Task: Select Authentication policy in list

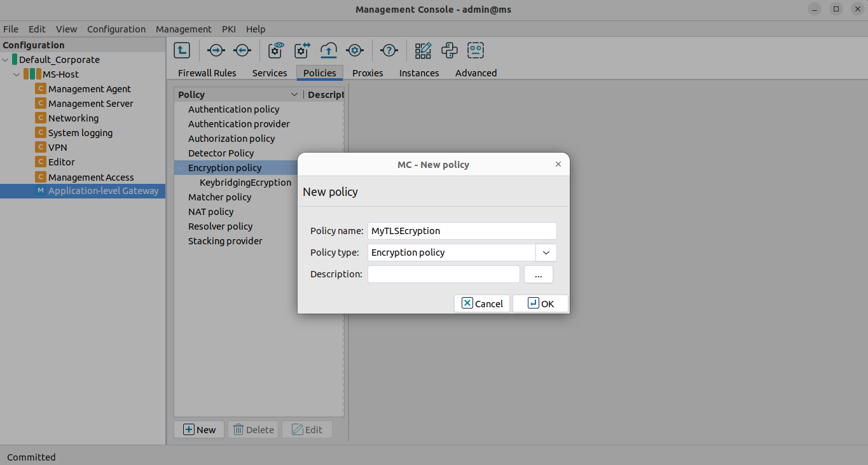Action: (x=233, y=109)
